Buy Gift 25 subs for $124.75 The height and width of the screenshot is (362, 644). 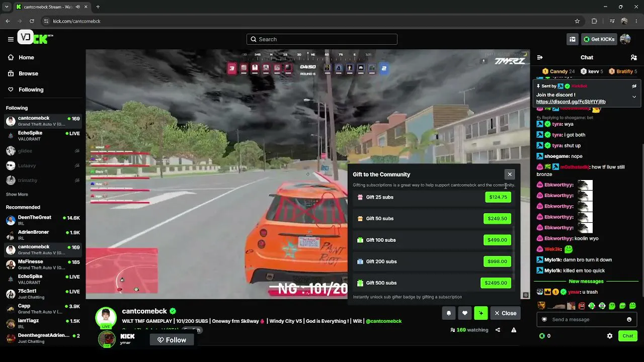pyautogui.click(x=498, y=197)
